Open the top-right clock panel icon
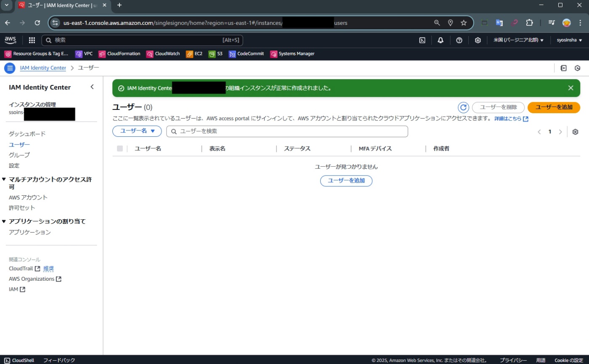Viewport: 589px width, 364px height. click(578, 68)
